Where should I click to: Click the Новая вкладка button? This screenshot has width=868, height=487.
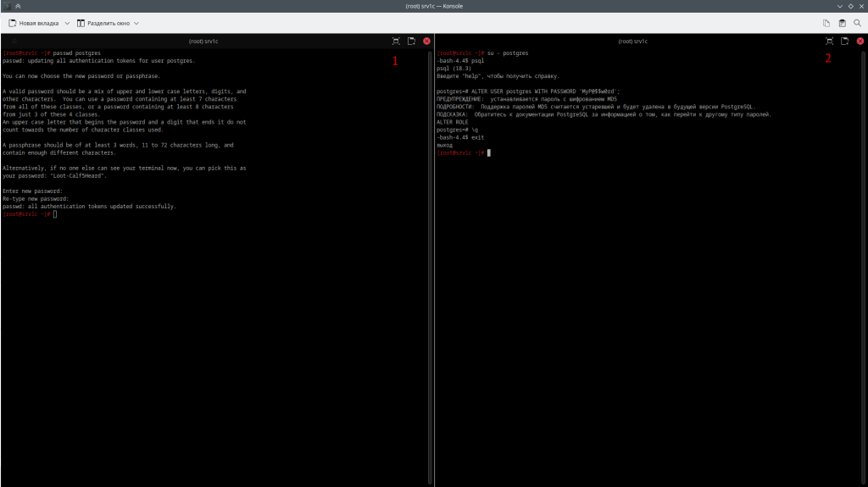[x=39, y=23]
